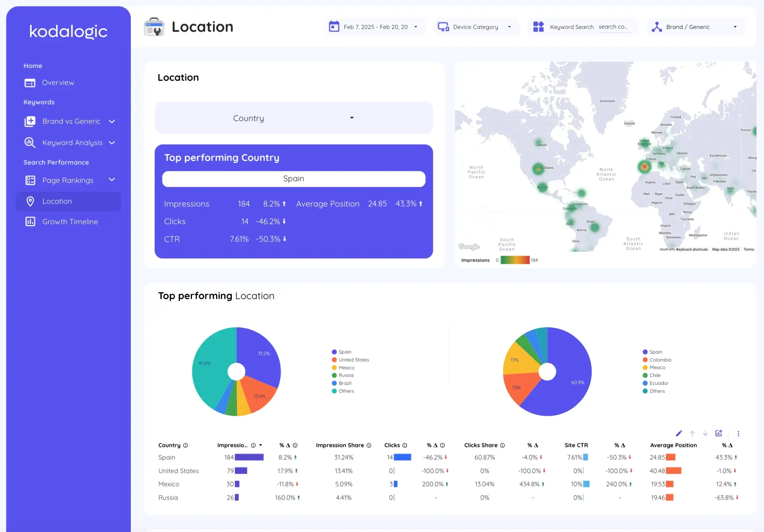Screen dimensions: 764x532
Task: Click the Growth Timeline icon in sidebar
Action: tap(30, 221)
